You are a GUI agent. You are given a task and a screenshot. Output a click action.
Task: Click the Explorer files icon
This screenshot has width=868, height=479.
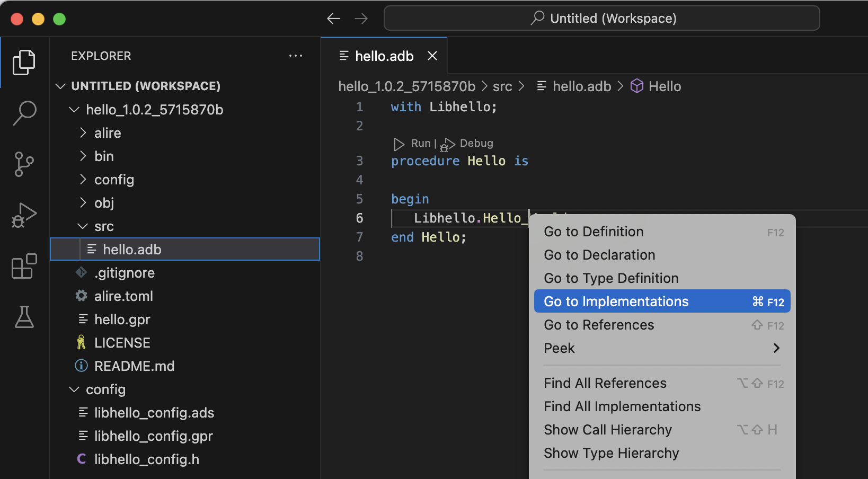[24, 63]
